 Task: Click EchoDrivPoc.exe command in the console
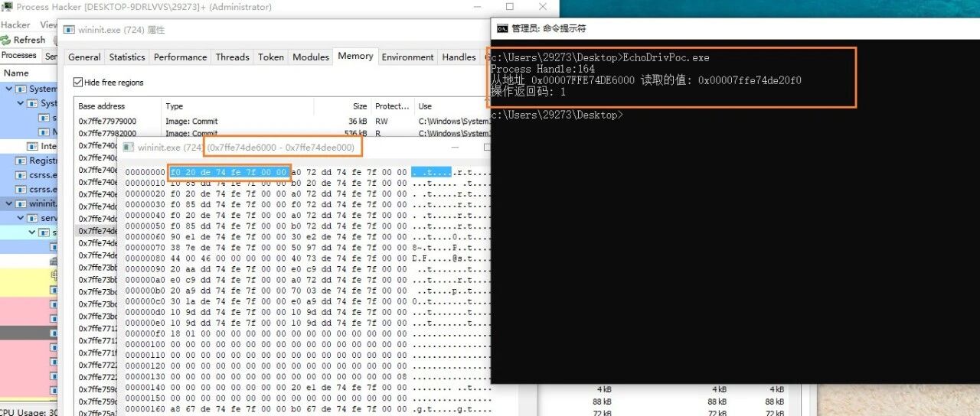tap(666, 57)
